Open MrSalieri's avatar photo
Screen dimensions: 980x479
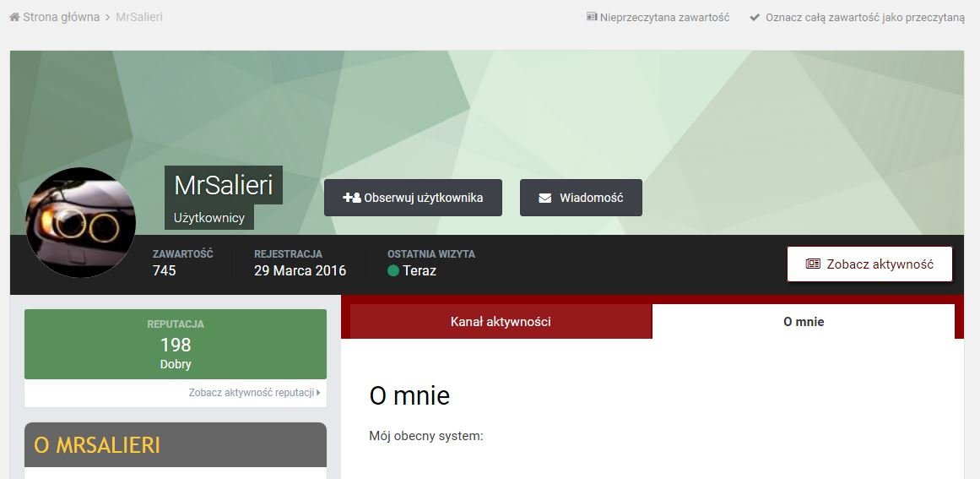click(80, 223)
